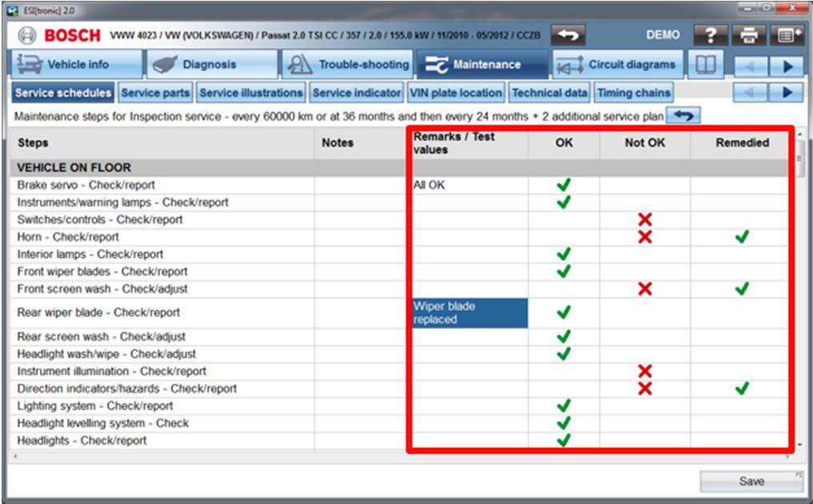Click the VEHICLE ON FLOOR section header
Image resolution: width=813 pixels, height=504 pixels.
[x=74, y=168]
